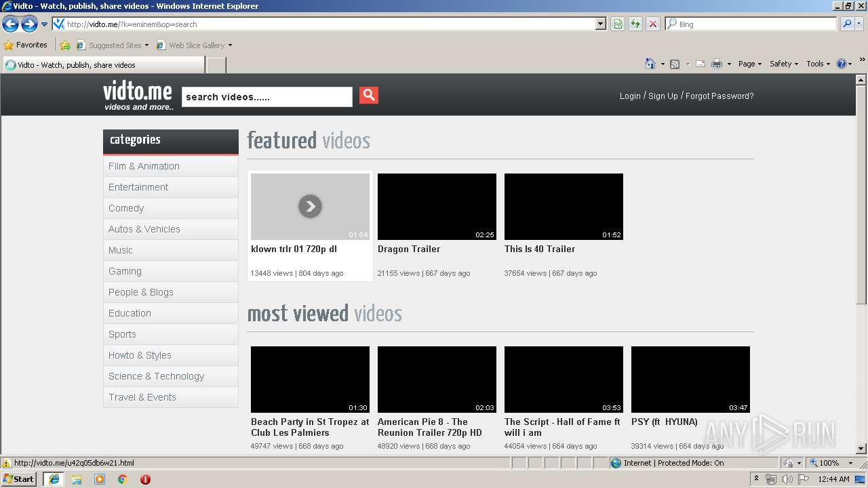Select the Travel & Events category
Screen dimensions: 868x488
171,397
